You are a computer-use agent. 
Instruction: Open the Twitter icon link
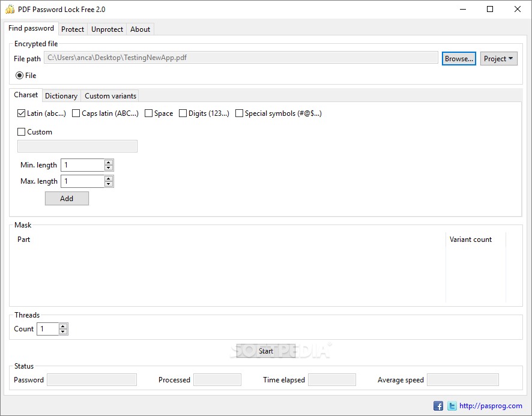coord(452,406)
